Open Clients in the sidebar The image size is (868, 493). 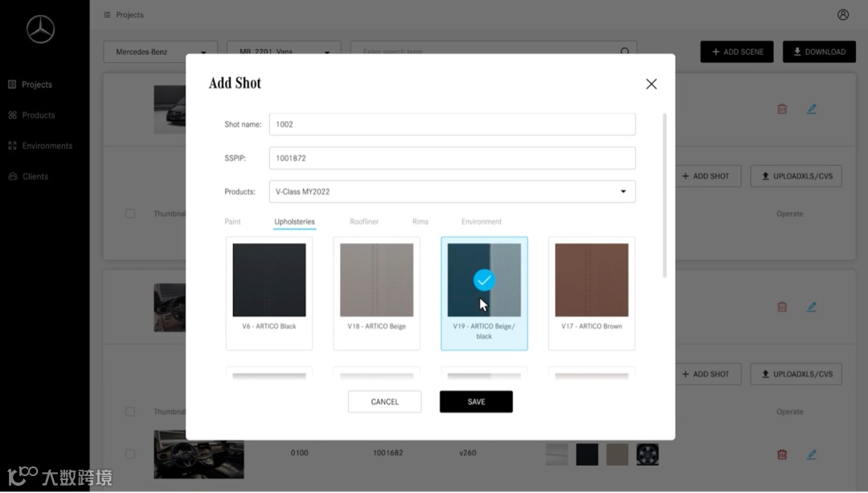[x=28, y=176]
